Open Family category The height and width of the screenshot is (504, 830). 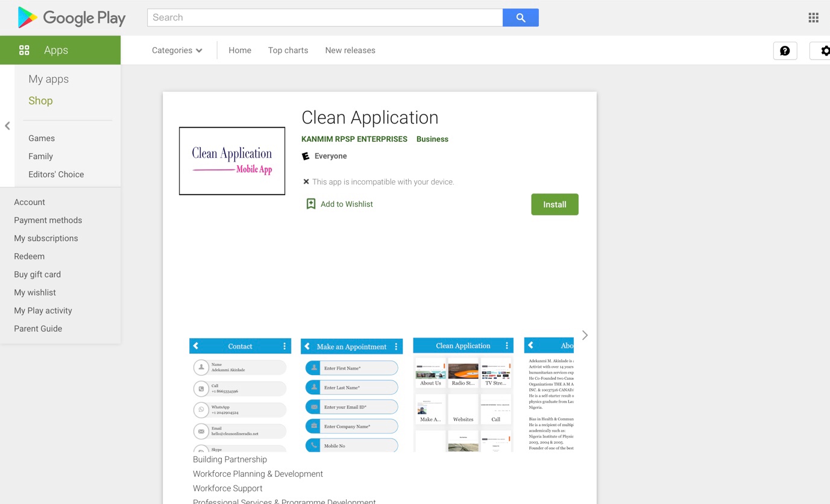(40, 156)
